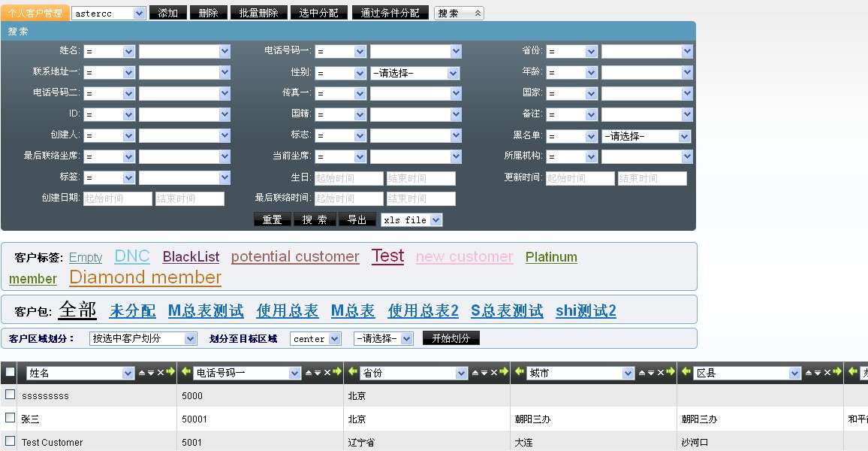Move 电话号码一 column left with green arrow

point(185,373)
